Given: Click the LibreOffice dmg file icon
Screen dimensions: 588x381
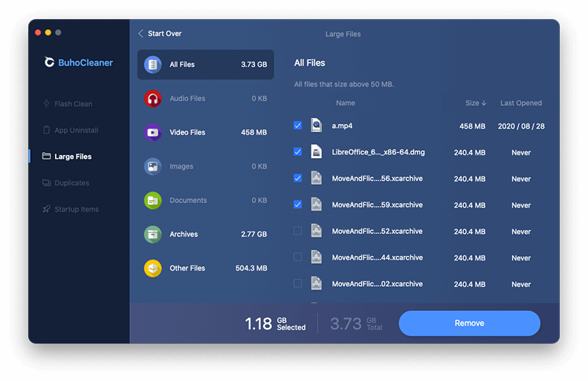Looking at the screenshot, I should tap(316, 152).
